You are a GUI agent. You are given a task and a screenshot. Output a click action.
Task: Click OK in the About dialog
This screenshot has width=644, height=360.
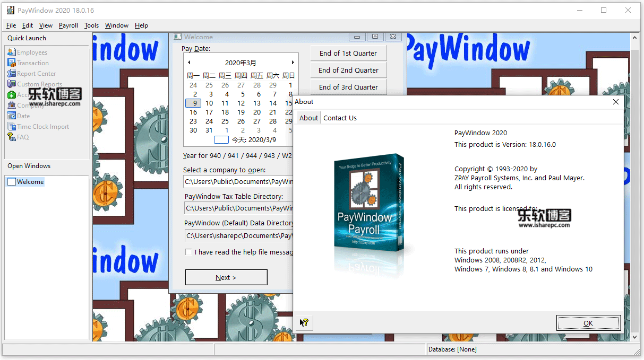point(588,323)
